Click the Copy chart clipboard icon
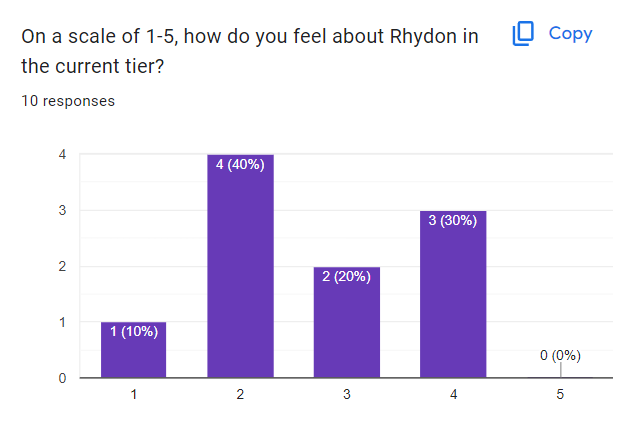The width and height of the screenshot is (619, 431). click(524, 34)
